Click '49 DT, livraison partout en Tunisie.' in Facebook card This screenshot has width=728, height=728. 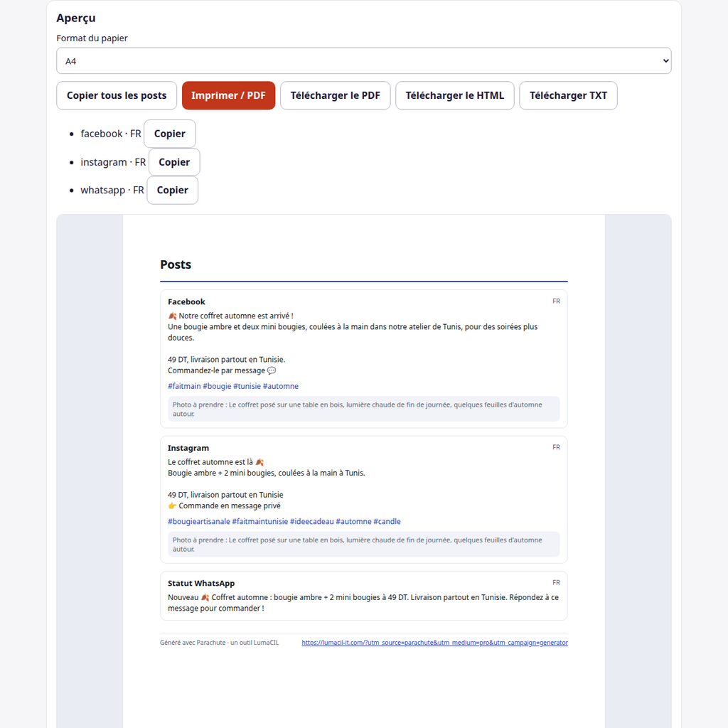(x=227, y=359)
